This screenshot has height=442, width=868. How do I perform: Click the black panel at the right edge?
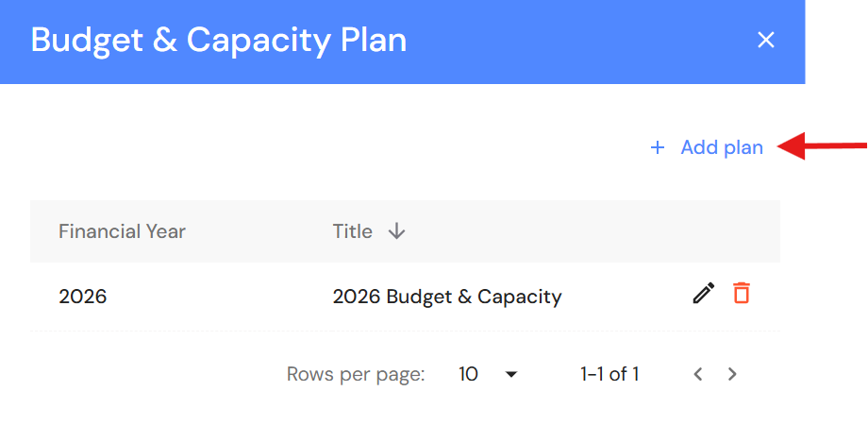coord(837,283)
